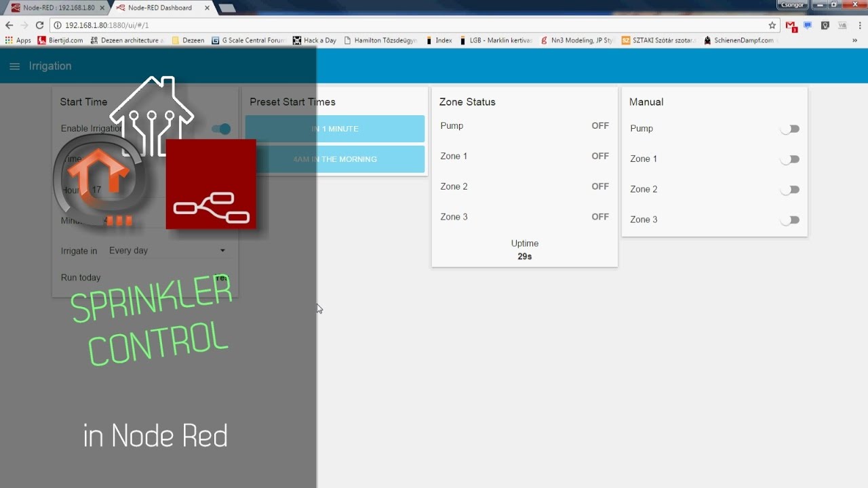
Task: Open the Dezeen bookmarks folder
Action: point(188,41)
